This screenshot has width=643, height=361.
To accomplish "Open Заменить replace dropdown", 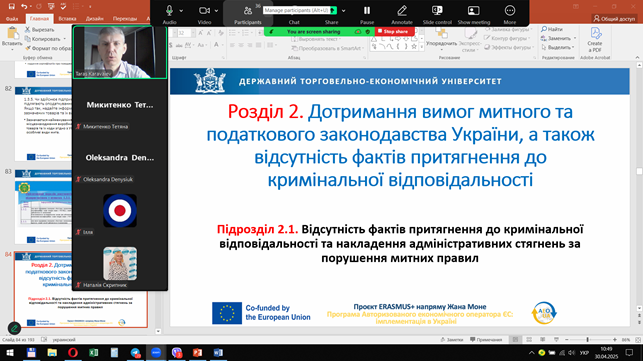I will [575, 38].
